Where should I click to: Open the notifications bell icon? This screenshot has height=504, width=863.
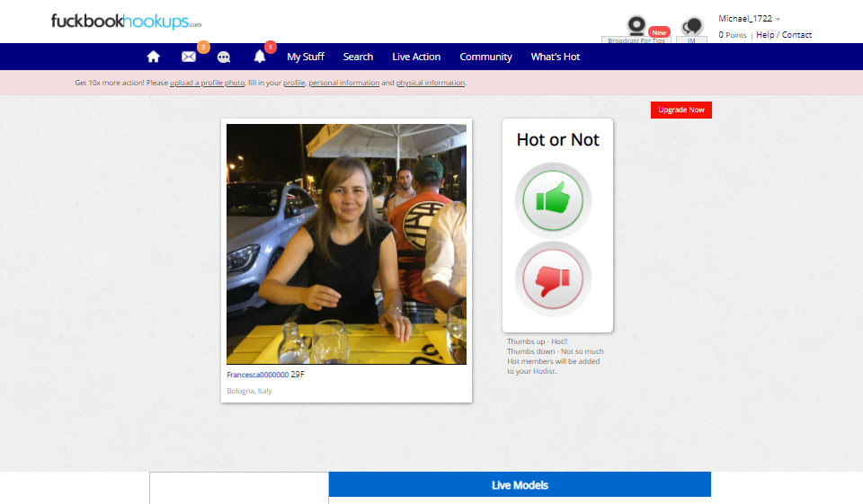coord(260,57)
